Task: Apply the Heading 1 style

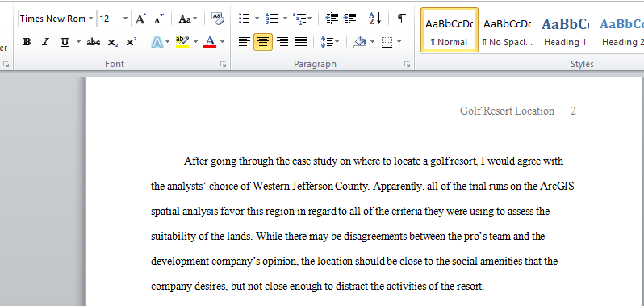Action: [x=565, y=30]
